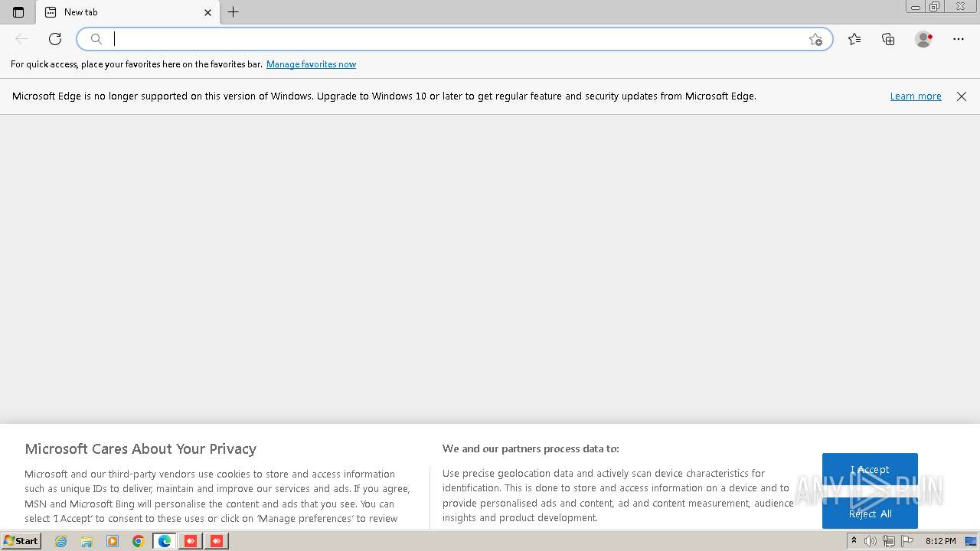Screen dimensions: 980x551
Task: Open first red app taskbar icon
Action: 191,541
